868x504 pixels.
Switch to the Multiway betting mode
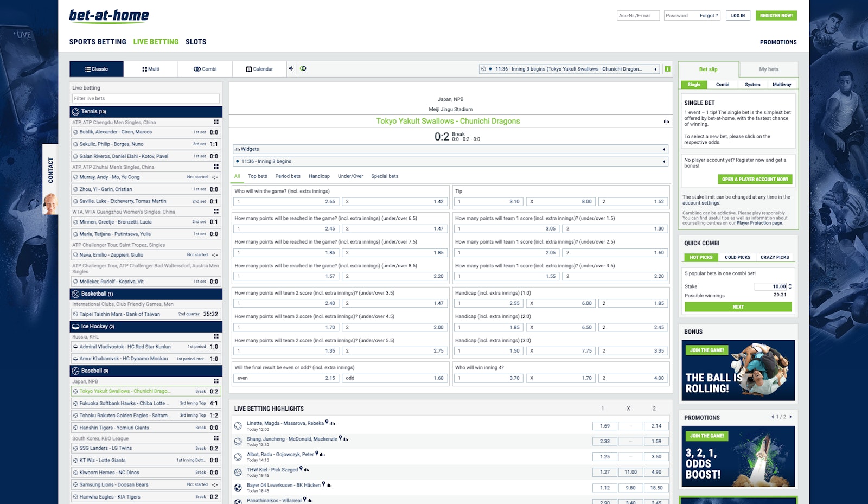pyautogui.click(x=781, y=85)
